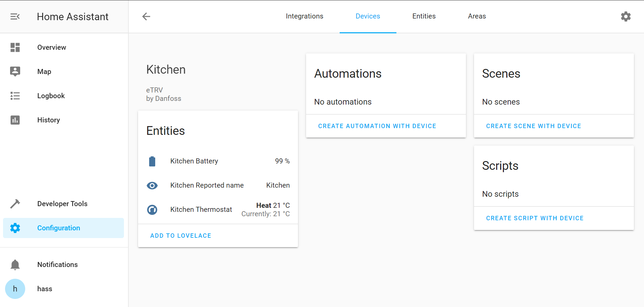Open the hass user profile label
This screenshot has width=644, height=307.
pos(45,289)
